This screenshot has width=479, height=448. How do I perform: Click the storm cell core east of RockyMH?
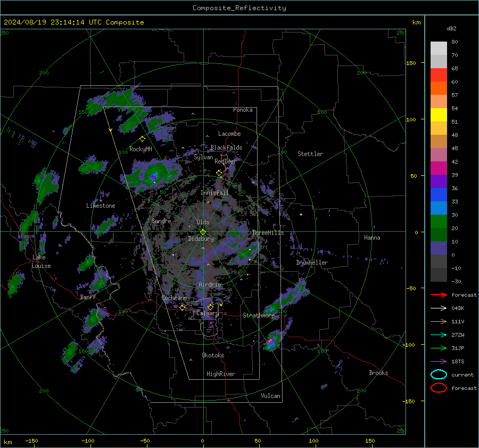click(154, 176)
